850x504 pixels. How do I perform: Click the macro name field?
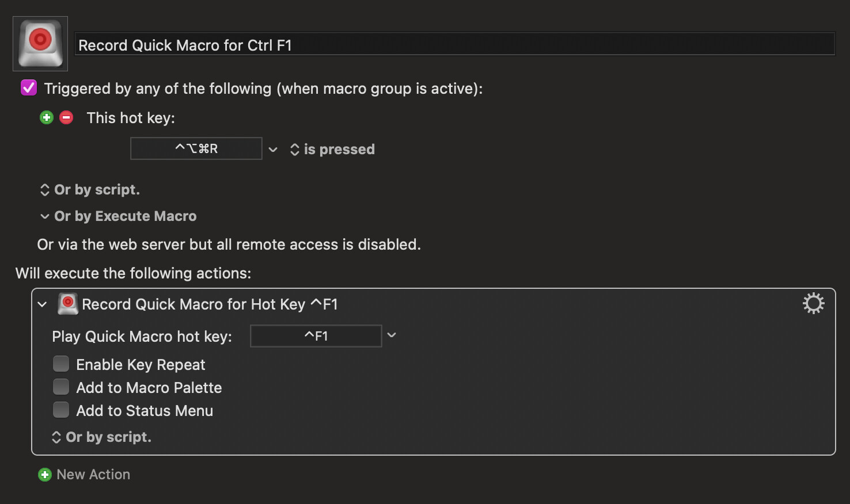coord(455,44)
